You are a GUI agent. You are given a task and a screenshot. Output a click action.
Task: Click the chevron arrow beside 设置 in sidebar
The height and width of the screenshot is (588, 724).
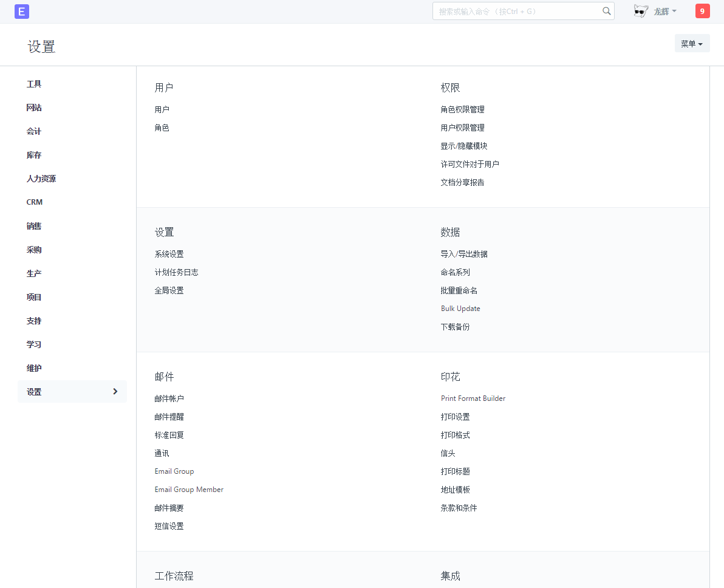pos(115,392)
